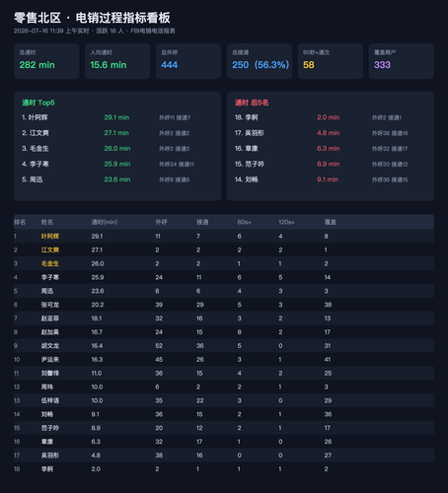The height and width of the screenshot is (493, 448).
Task: Click the 11.0 duration cell in rank 11 row
Action: tap(97, 374)
